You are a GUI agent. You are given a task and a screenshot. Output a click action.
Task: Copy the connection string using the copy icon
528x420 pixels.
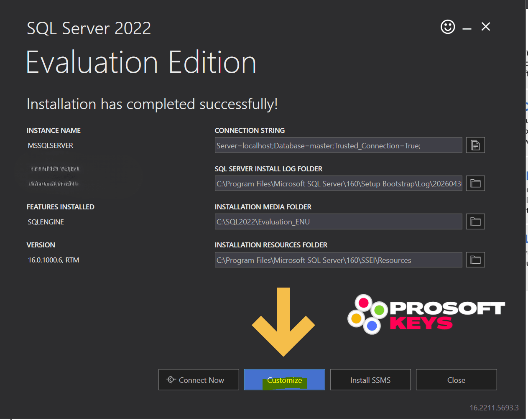pos(475,145)
